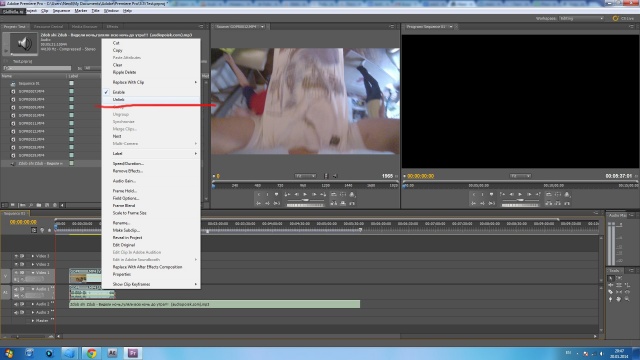The width and height of the screenshot is (640, 360).
Task: Toggle the Snap button in timeline header
Action: coord(34,230)
